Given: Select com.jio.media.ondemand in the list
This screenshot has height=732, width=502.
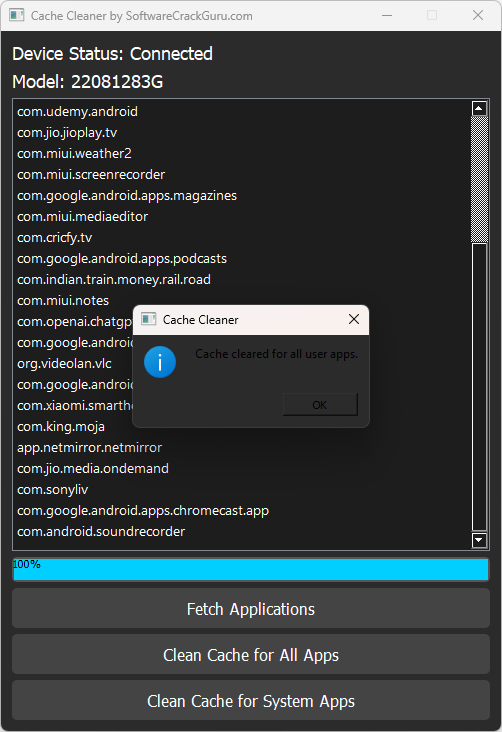Looking at the screenshot, I should [93, 469].
